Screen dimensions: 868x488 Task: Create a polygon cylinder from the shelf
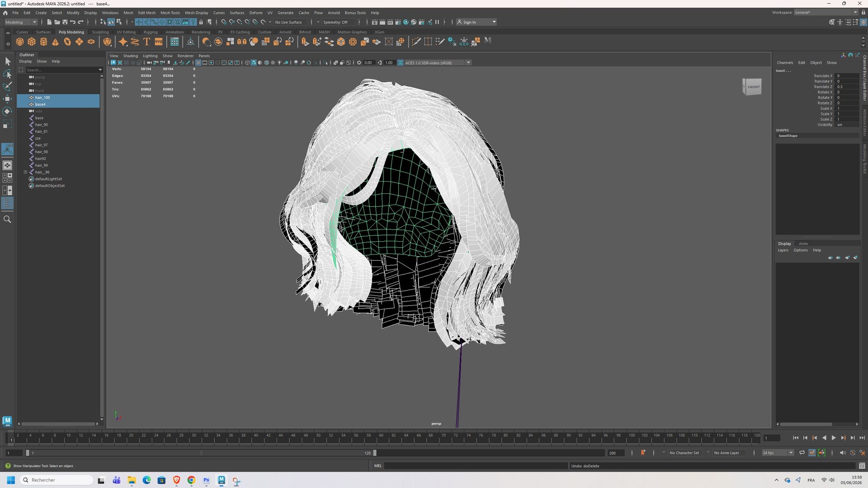pyautogui.click(x=43, y=42)
